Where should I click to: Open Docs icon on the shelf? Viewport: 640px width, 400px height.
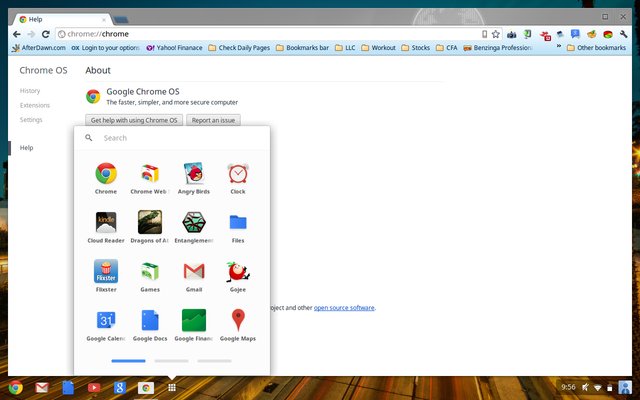point(68,387)
